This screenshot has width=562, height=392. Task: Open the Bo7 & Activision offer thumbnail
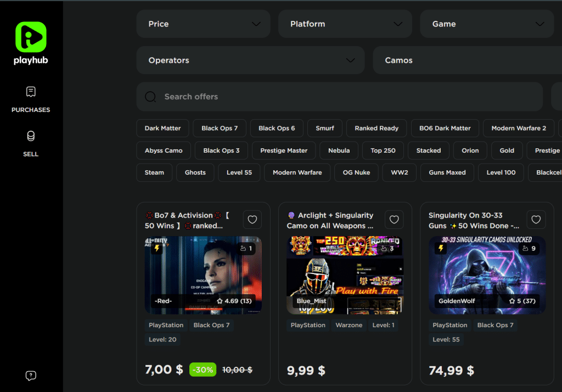tap(203, 275)
